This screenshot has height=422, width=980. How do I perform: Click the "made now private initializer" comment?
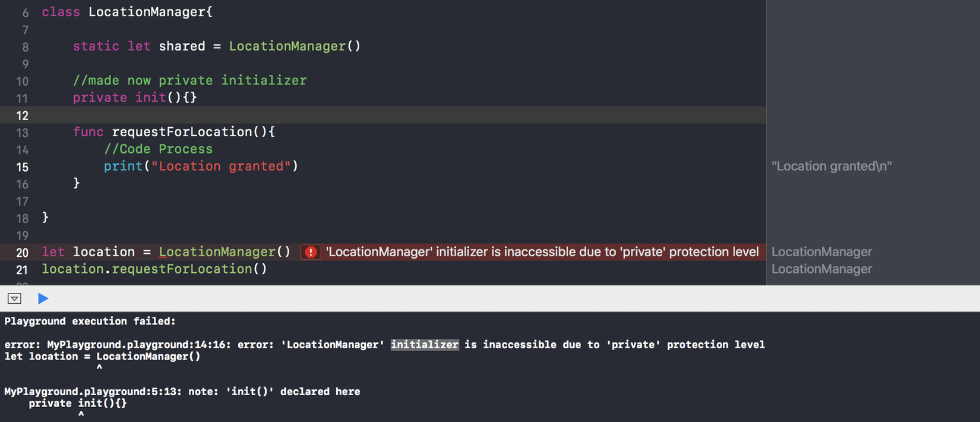(x=189, y=80)
